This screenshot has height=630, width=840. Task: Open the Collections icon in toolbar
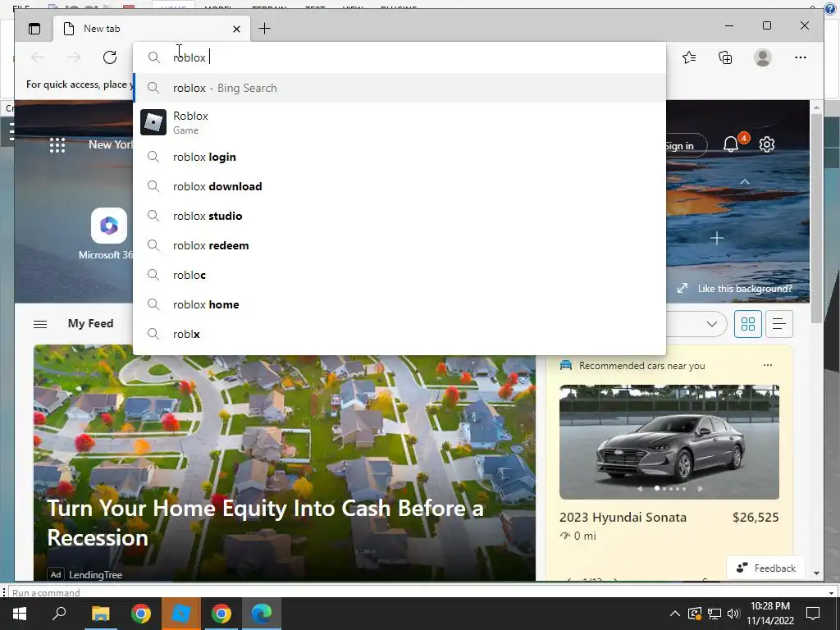click(x=725, y=57)
